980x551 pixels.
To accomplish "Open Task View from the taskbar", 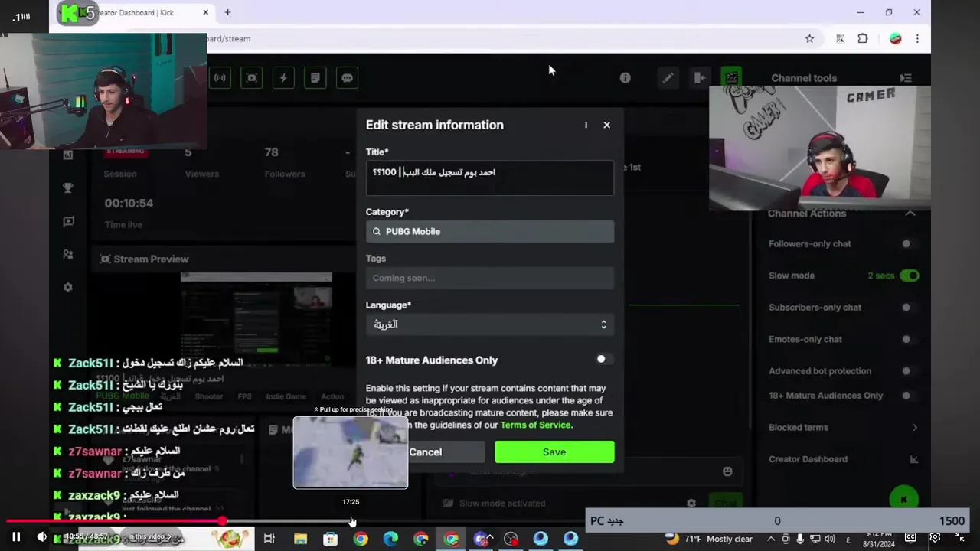I will click(269, 539).
